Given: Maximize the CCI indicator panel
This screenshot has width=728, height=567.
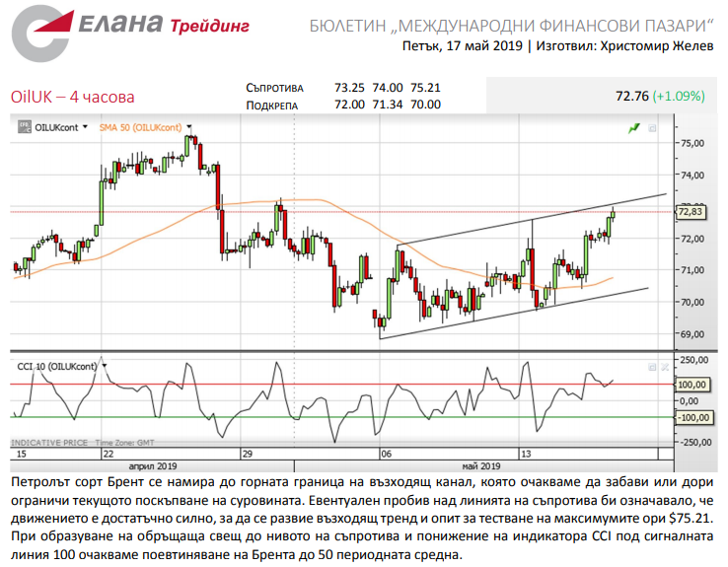Looking at the screenshot, I should [x=652, y=367].
